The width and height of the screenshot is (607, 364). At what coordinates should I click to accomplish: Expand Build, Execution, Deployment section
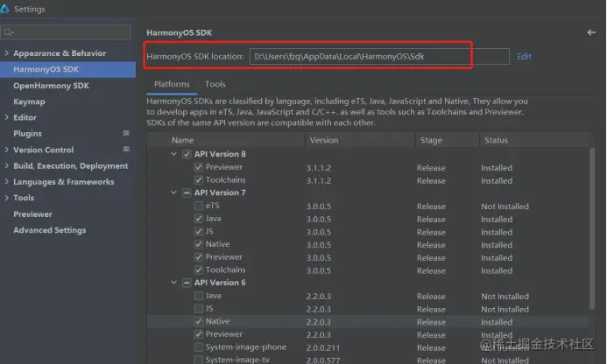click(x=7, y=165)
